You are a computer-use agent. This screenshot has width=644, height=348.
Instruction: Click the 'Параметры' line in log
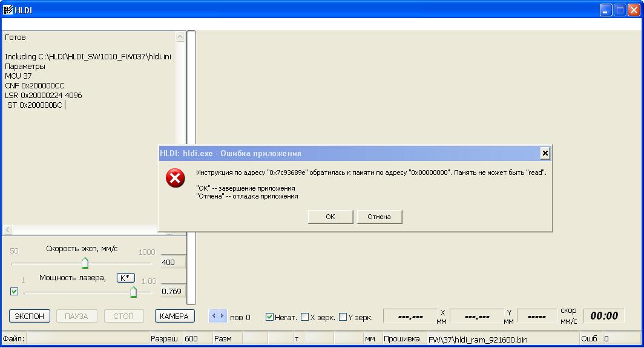(25, 67)
